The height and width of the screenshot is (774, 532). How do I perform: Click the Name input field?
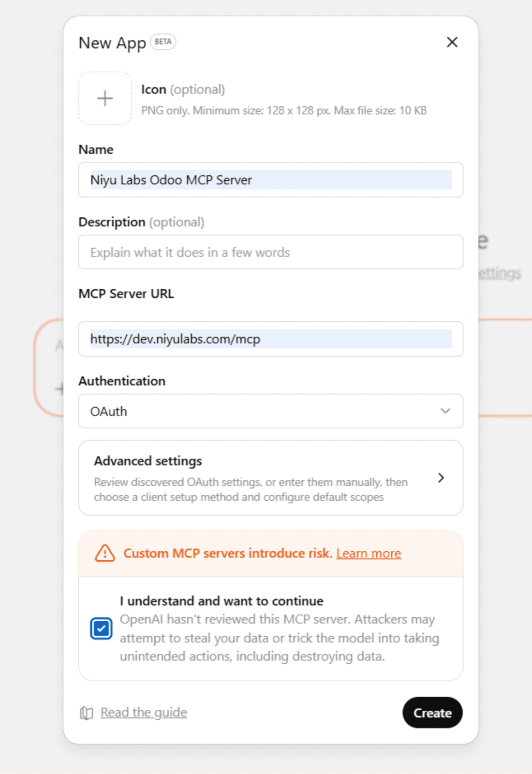tap(271, 180)
